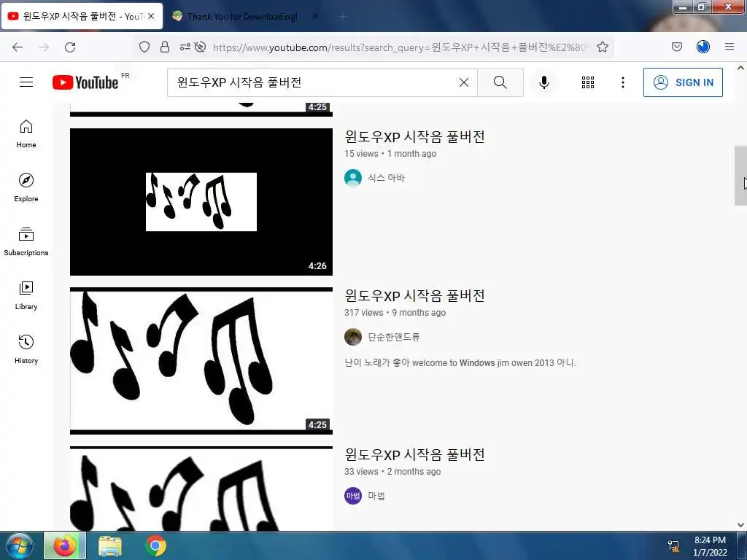Open Explore in the sidebar
Viewport: 747px width, 560px height.
pos(26,187)
